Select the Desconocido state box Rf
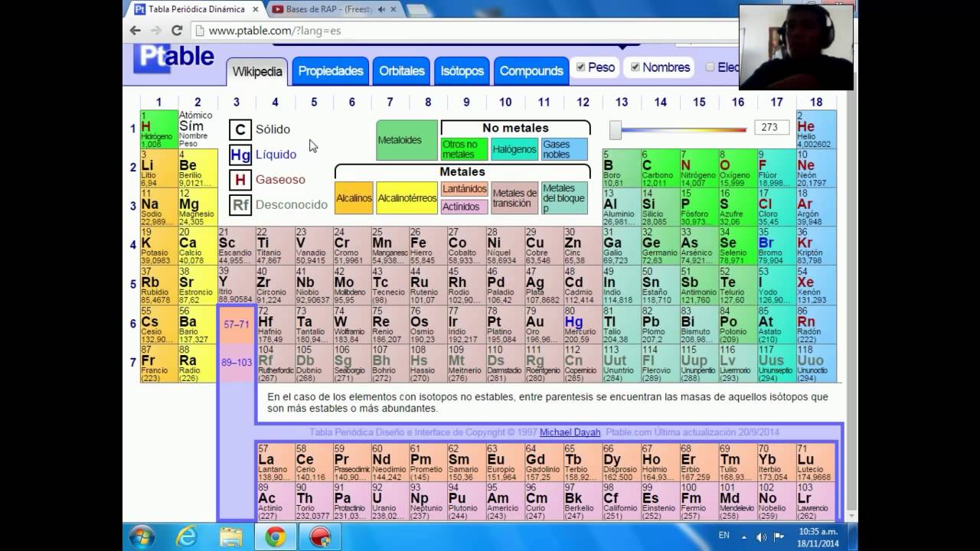This screenshot has width=980, height=551. (x=240, y=205)
